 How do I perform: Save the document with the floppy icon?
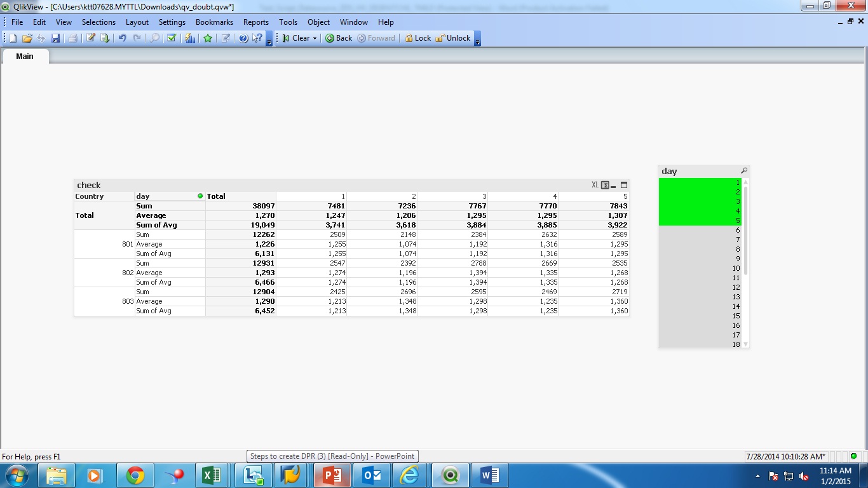coord(55,38)
